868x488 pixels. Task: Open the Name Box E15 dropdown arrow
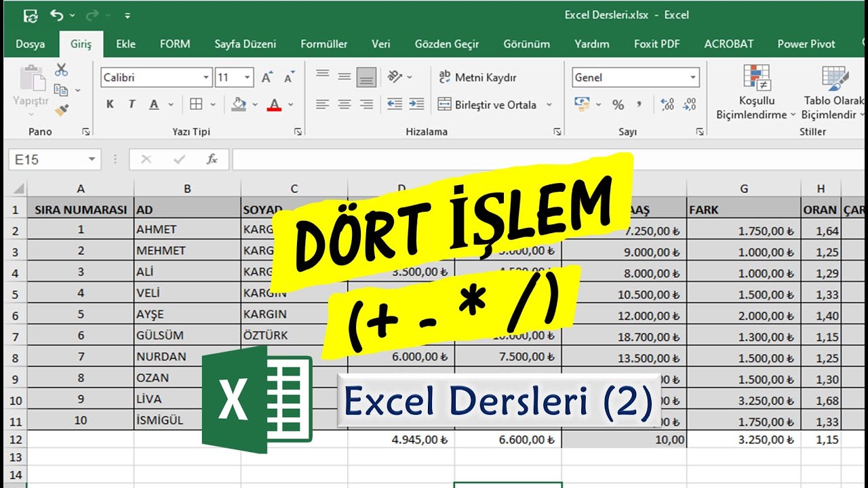pos(91,160)
